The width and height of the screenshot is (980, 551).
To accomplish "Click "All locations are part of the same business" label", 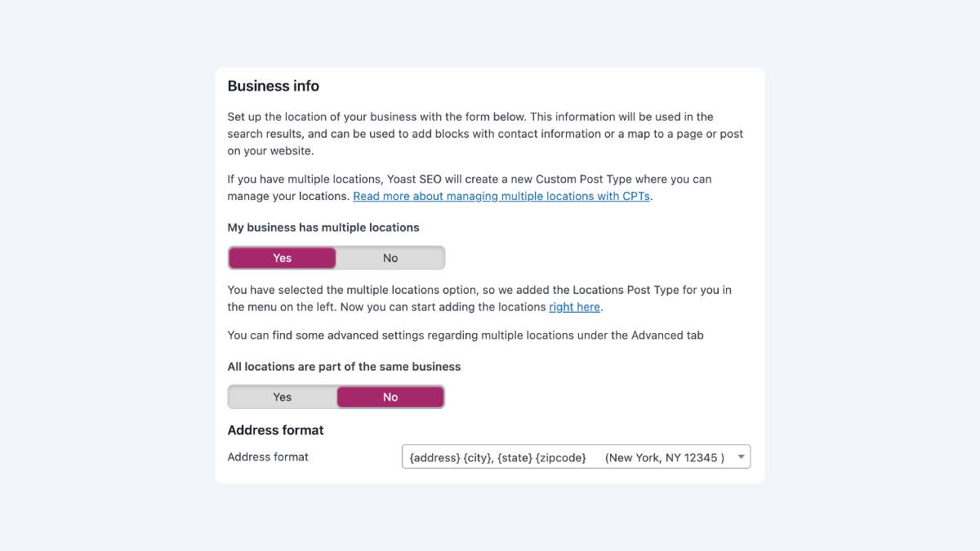I will point(344,367).
